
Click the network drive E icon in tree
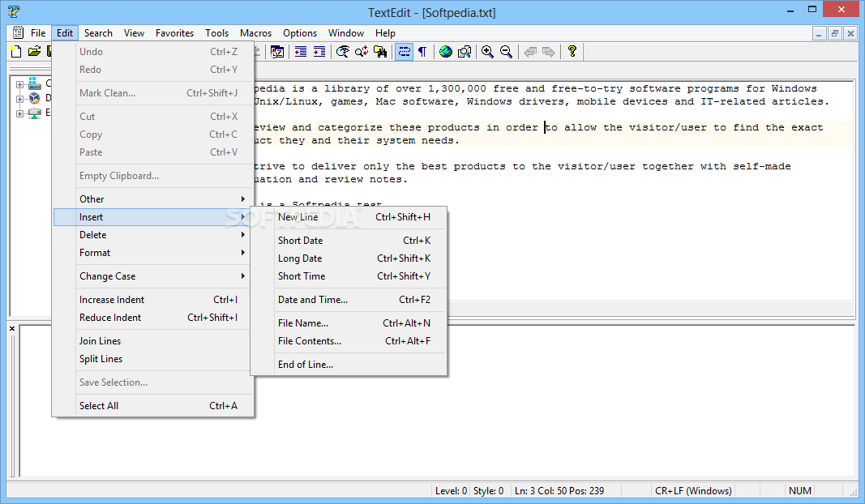pyautogui.click(x=35, y=113)
